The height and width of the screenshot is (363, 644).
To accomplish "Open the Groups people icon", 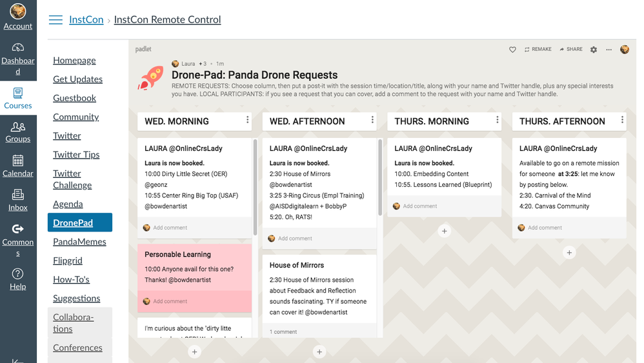I will pyautogui.click(x=17, y=127).
